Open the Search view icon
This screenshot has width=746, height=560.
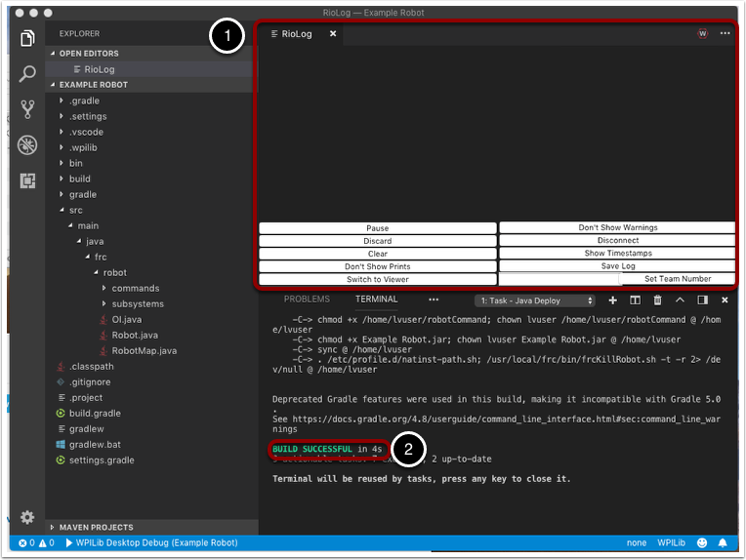click(27, 74)
